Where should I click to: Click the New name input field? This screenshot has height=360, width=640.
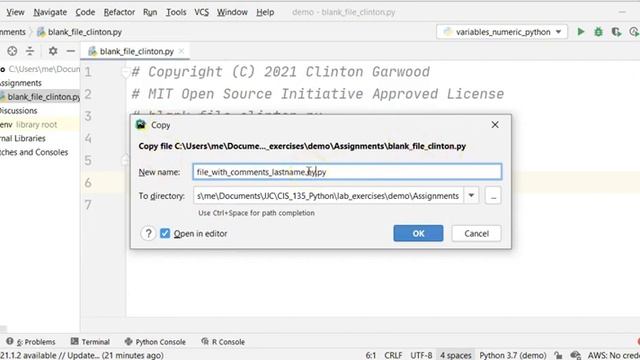coord(347,172)
